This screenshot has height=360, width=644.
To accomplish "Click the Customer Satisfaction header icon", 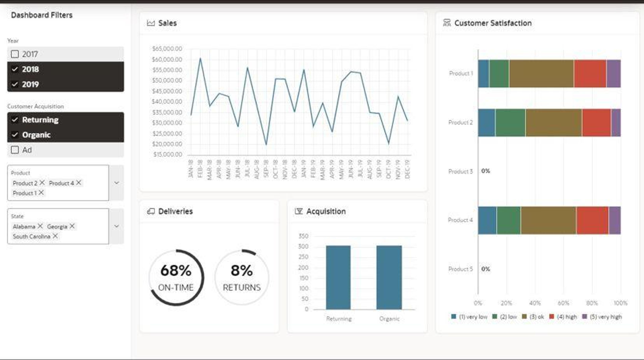I will click(x=447, y=23).
